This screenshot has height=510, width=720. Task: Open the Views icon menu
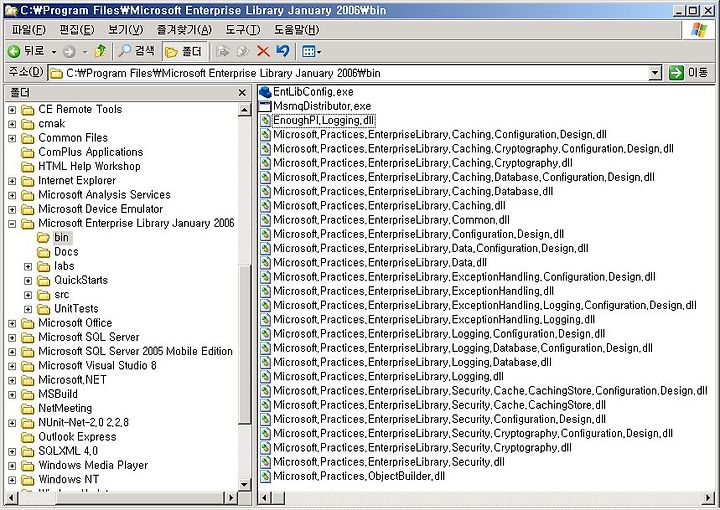point(311,51)
